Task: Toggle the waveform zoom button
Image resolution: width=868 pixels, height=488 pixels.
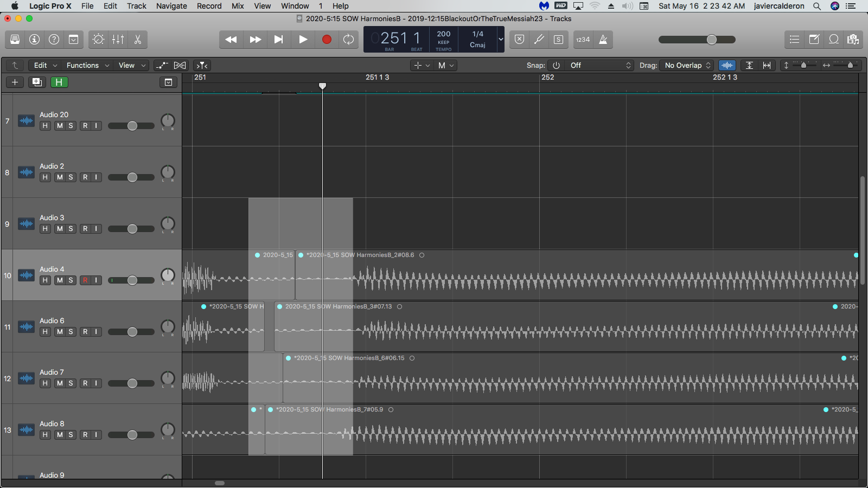Action: pyautogui.click(x=727, y=65)
